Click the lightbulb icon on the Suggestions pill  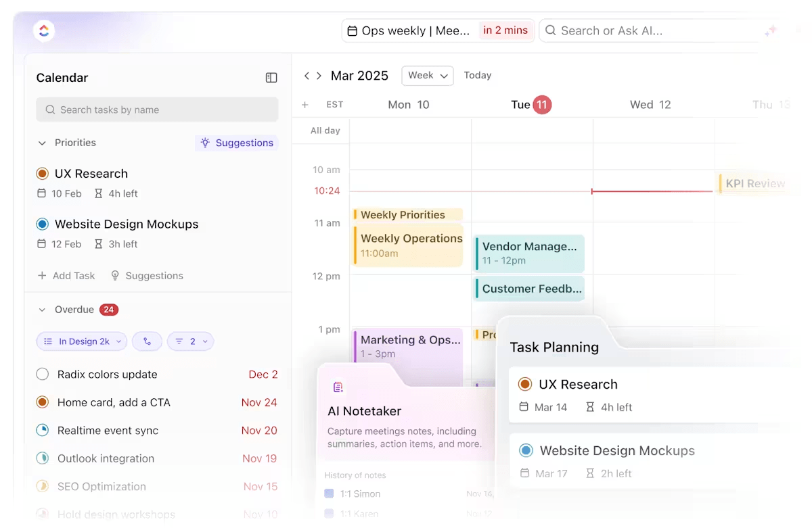[x=205, y=143]
